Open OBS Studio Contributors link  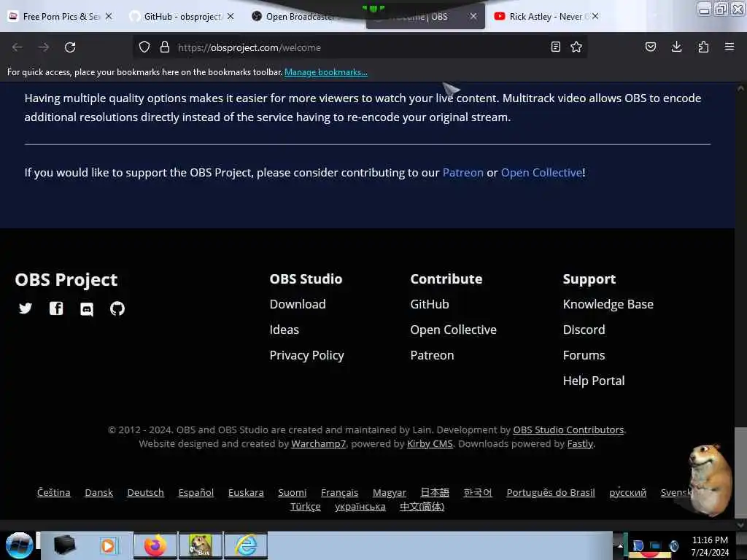pos(568,429)
